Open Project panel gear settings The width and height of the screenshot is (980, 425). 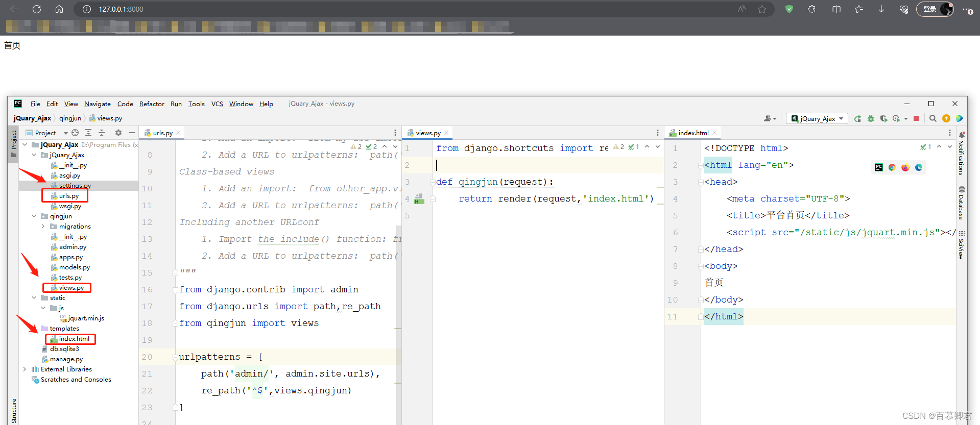118,133
